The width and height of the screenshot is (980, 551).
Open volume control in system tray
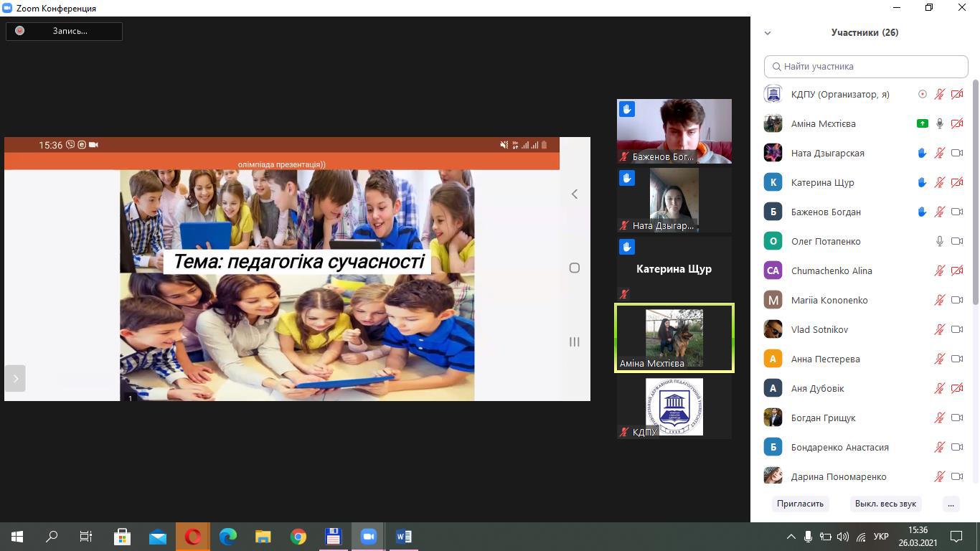click(843, 536)
